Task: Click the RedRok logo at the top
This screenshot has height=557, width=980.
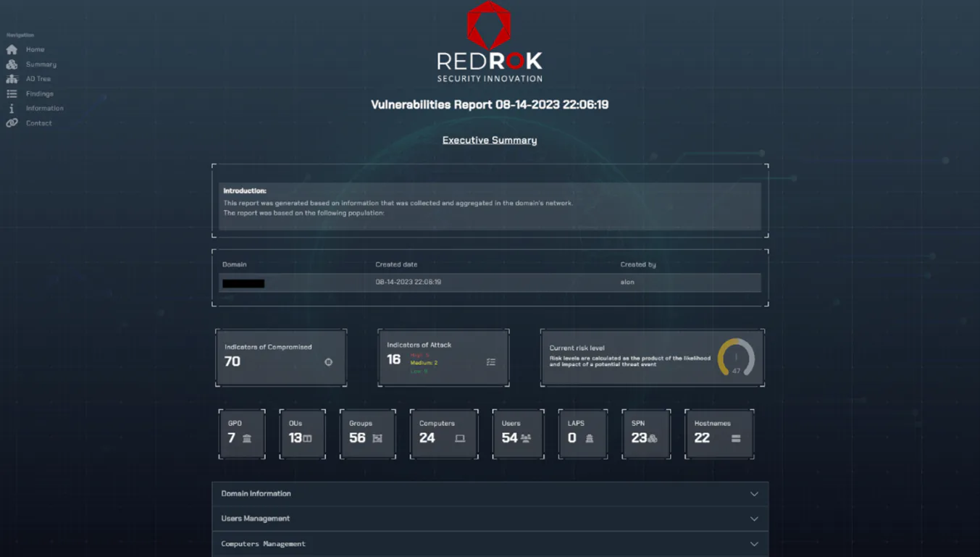Action: 490,41
